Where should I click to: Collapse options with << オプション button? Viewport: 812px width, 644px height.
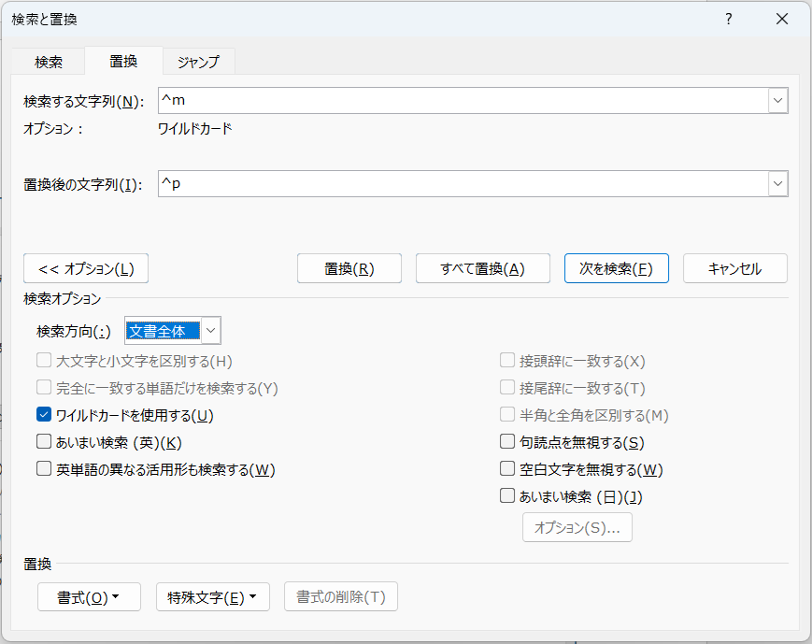(x=86, y=268)
